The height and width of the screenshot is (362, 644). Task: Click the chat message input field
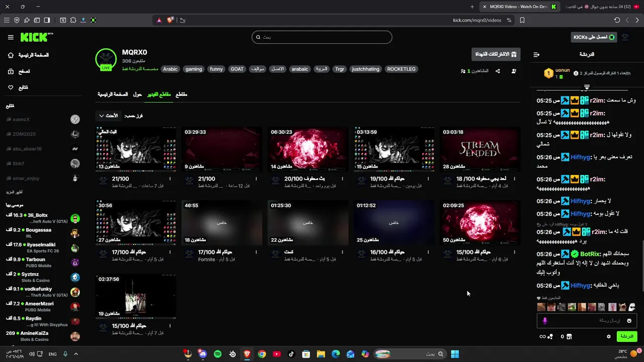point(587,320)
